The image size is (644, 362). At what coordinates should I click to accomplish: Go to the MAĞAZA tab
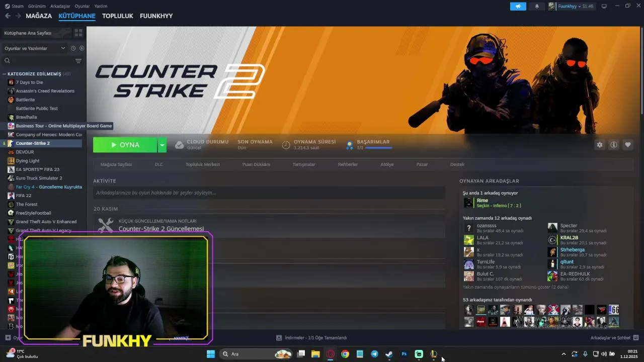(39, 16)
